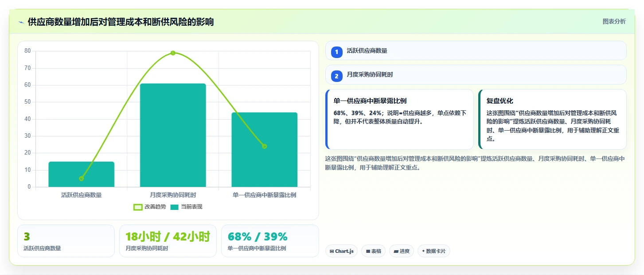This screenshot has height=275, width=644.
Task: Click the teal 当前表现 legend swatch
Action: point(175,207)
